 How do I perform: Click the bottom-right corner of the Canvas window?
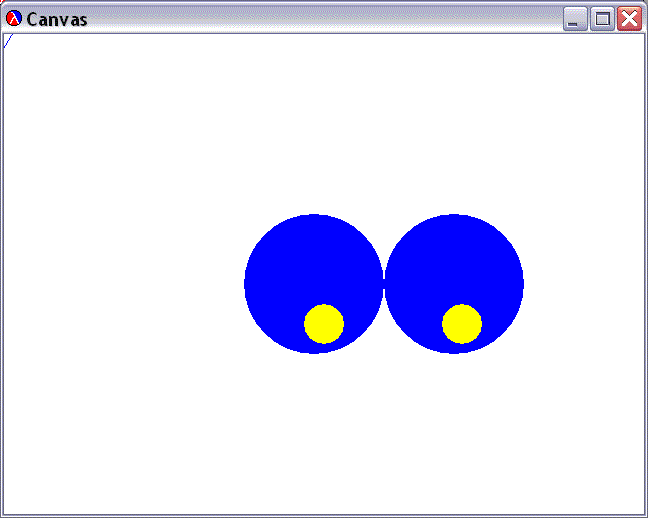click(644, 514)
